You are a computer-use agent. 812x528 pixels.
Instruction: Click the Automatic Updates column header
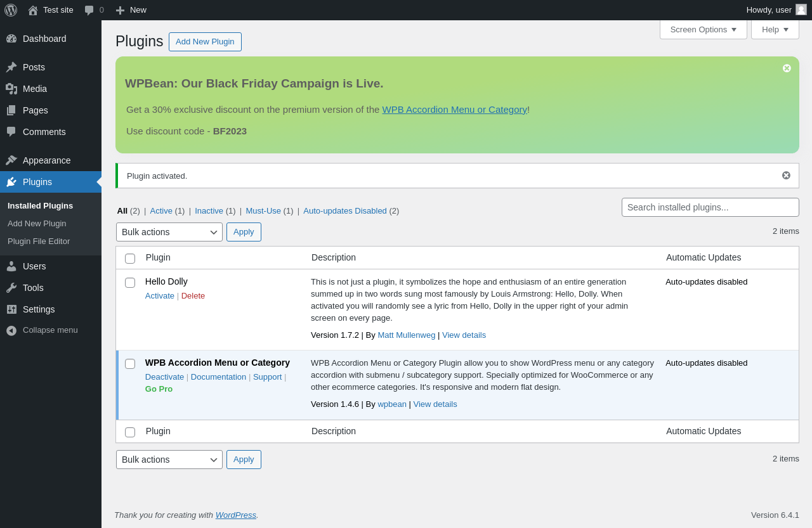(x=704, y=257)
